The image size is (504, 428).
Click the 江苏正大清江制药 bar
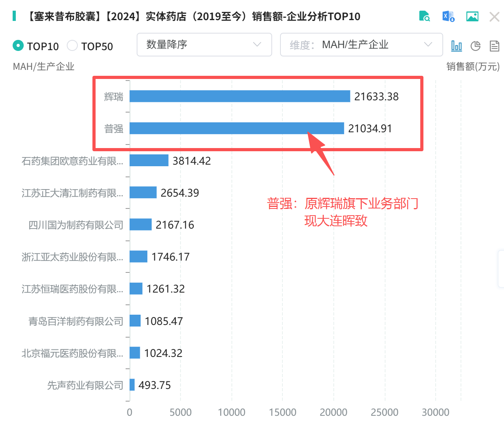[x=143, y=192]
